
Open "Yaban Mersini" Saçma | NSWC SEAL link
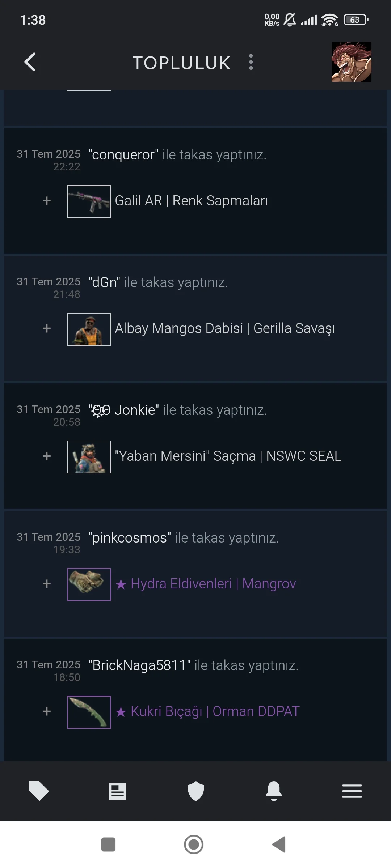[x=228, y=456]
